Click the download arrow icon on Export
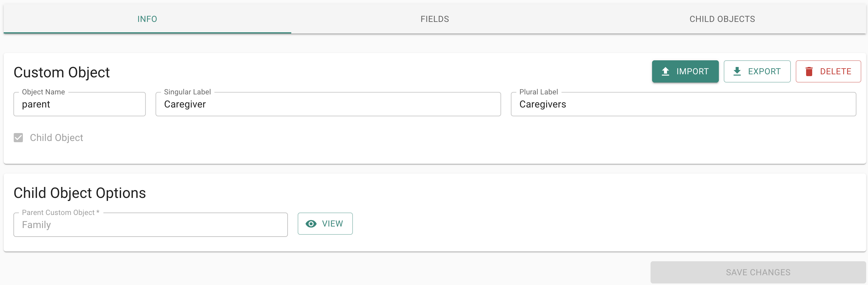This screenshot has width=868, height=285. [x=737, y=71]
